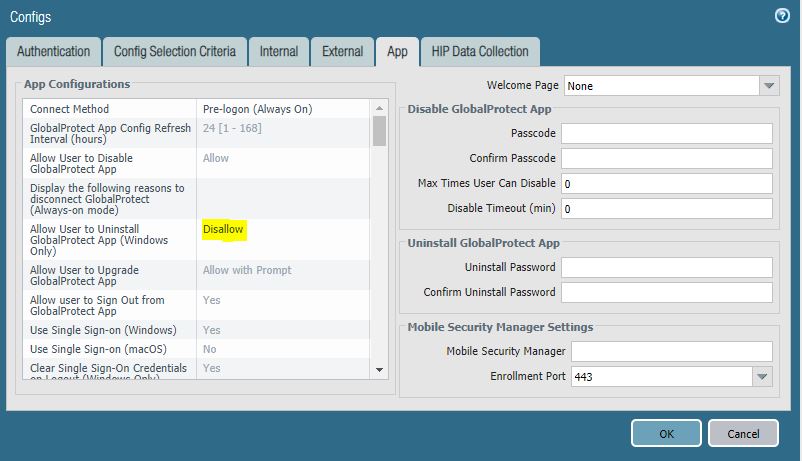This screenshot has height=461, width=802.
Task: Select the Clear Single Sign-On Credentials row label
Action: pyautogui.click(x=108, y=371)
